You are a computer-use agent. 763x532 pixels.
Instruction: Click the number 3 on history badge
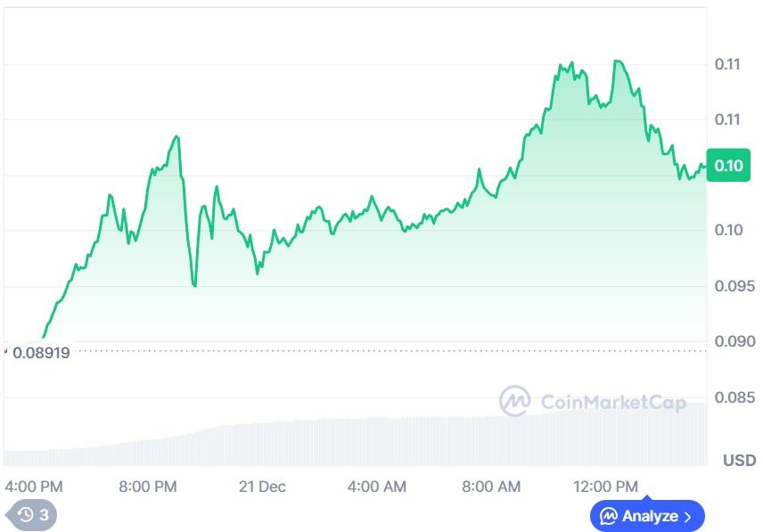(44, 514)
